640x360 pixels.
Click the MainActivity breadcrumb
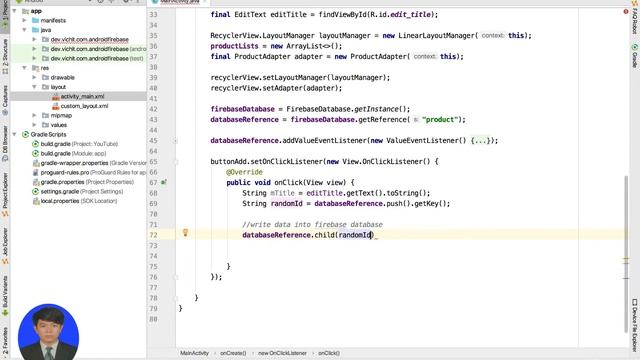[x=194, y=353]
